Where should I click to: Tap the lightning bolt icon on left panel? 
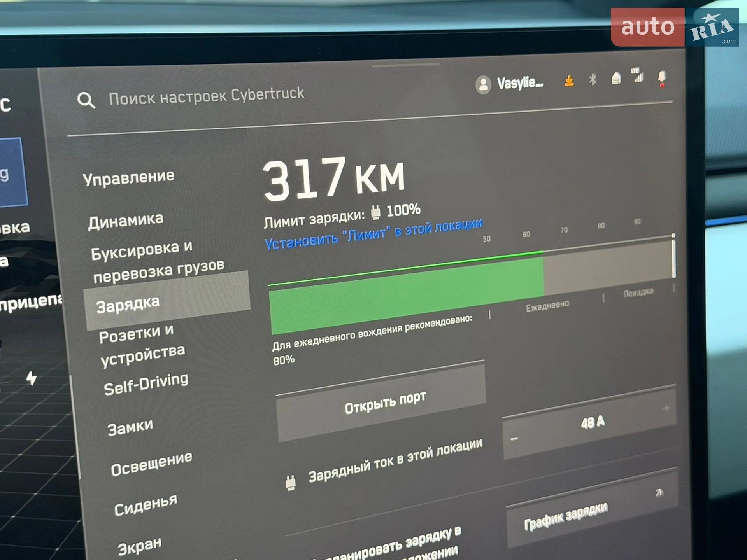[32, 378]
